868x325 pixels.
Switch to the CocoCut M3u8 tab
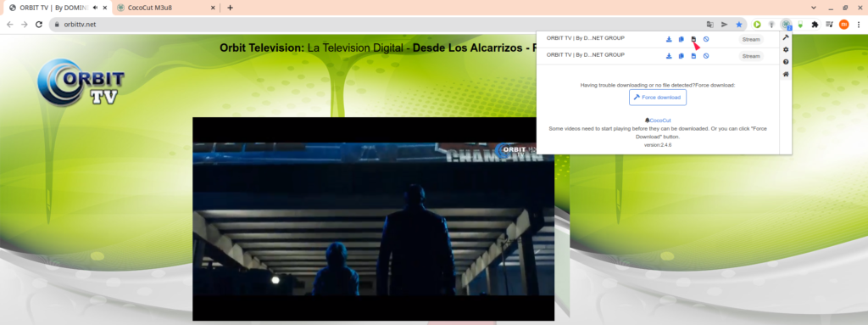(165, 8)
